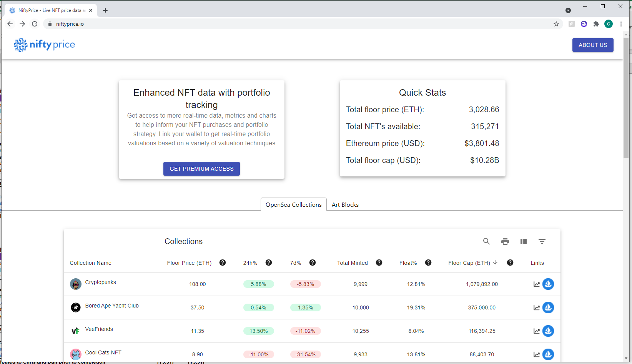Click the search icon in Collections table

pyautogui.click(x=487, y=241)
